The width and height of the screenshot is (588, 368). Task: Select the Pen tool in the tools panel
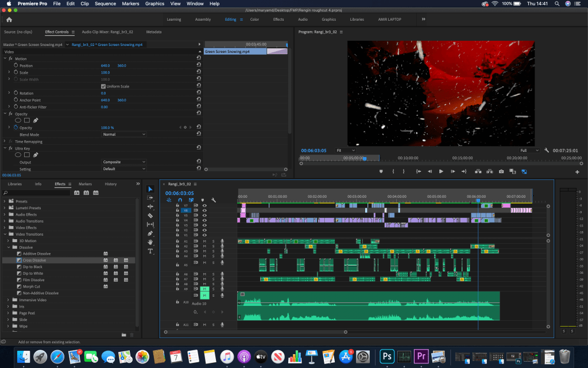coord(150,233)
